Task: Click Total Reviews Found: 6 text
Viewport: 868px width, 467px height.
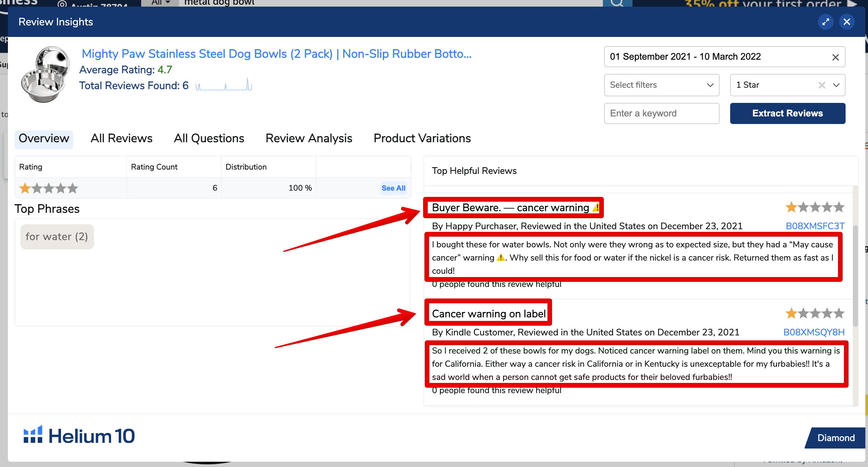Action: click(x=134, y=85)
